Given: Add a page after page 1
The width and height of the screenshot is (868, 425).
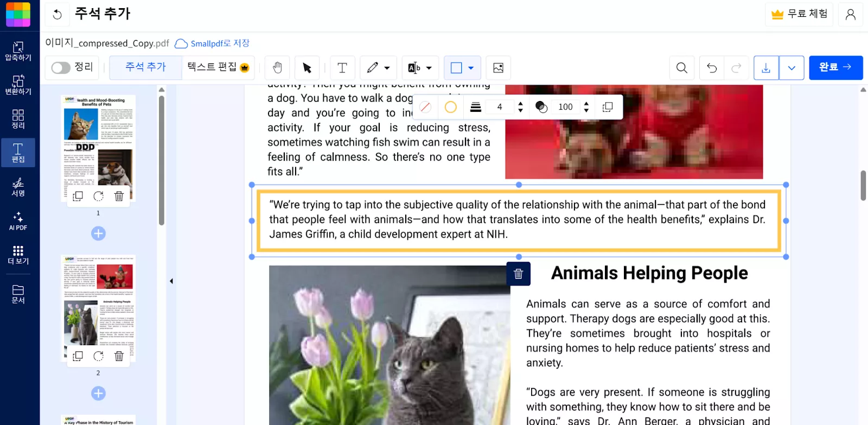Looking at the screenshot, I should [x=98, y=233].
